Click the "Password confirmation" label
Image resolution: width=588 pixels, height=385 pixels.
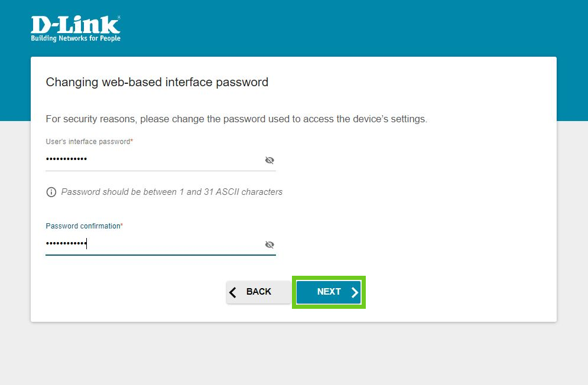pos(84,226)
